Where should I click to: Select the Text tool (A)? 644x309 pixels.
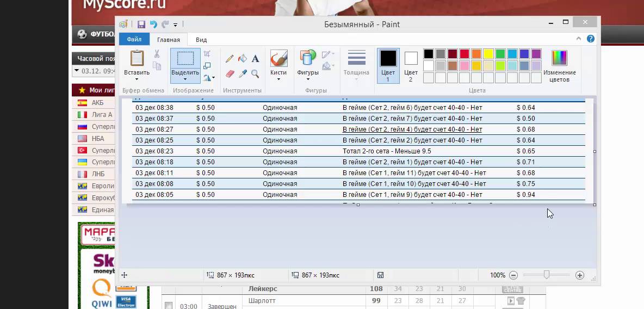pos(256,59)
